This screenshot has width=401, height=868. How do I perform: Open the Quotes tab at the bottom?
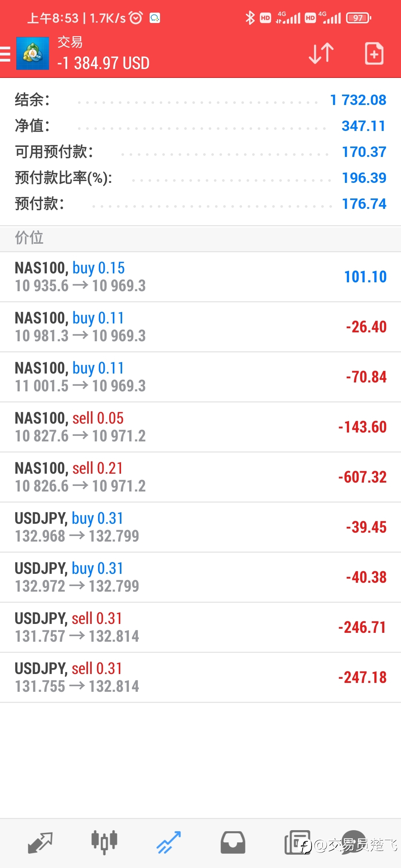40,843
